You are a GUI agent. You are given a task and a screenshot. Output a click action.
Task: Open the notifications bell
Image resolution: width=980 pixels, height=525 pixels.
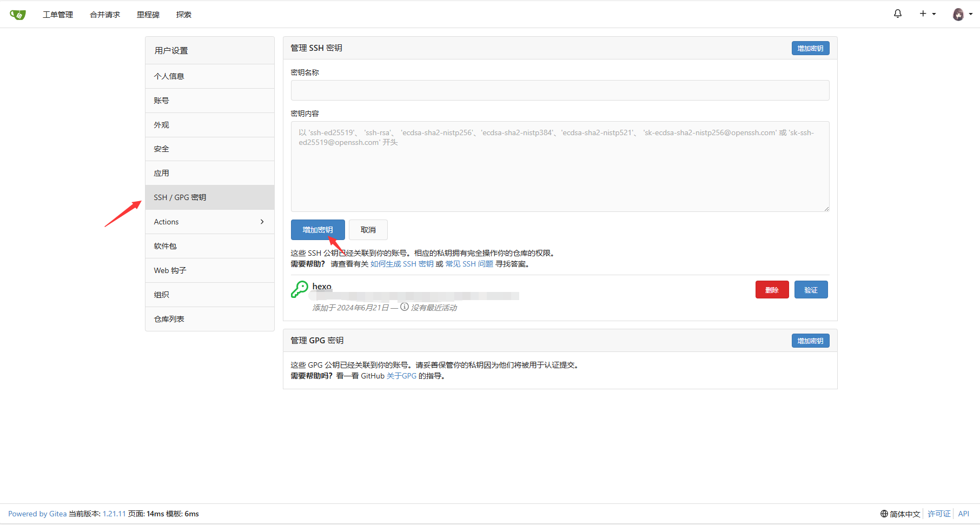[x=898, y=14]
